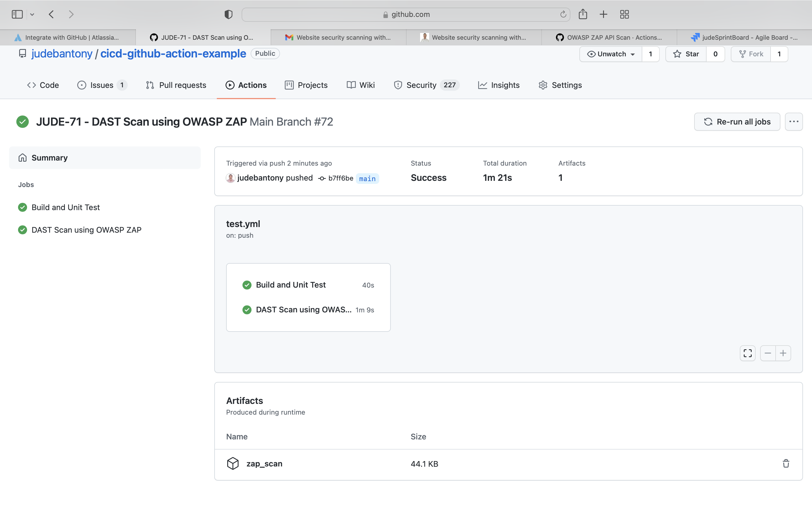This screenshot has width=812, height=507.
Task: Open Safari's tab overview grid icon
Action: point(624,14)
